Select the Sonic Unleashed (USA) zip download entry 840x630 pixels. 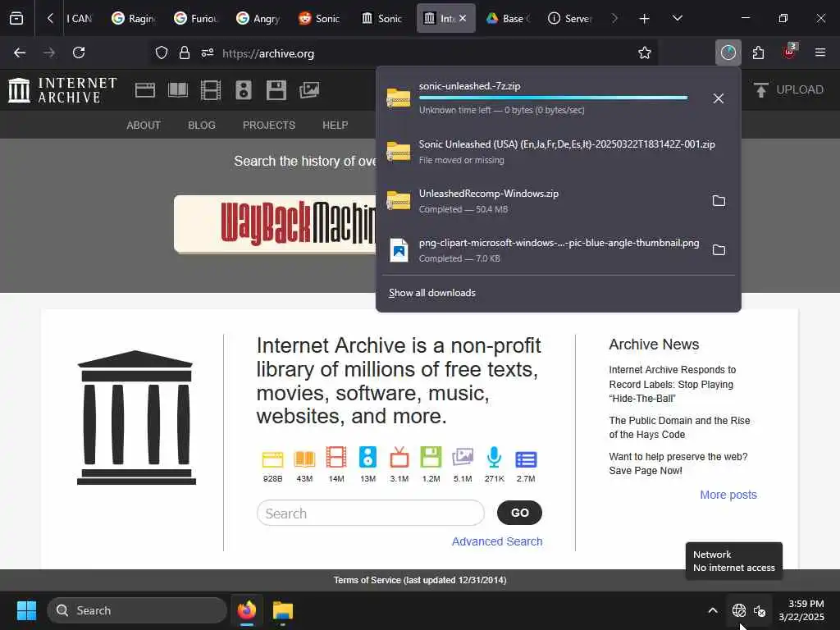(x=558, y=152)
